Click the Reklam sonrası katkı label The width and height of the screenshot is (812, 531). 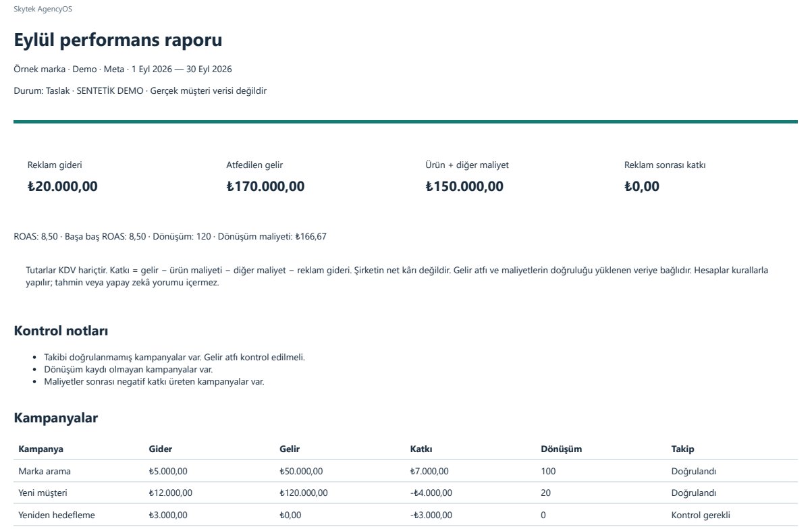[x=665, y=165]
